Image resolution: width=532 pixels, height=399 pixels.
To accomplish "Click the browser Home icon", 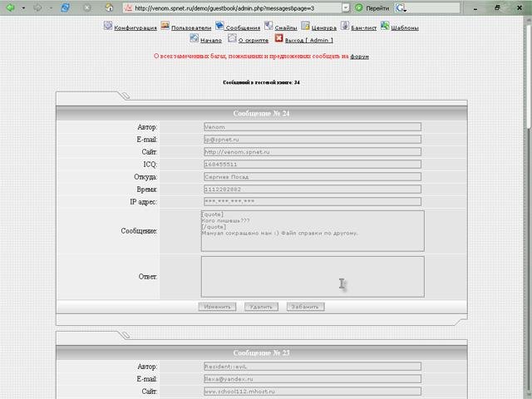I will [x=109, y=7].
